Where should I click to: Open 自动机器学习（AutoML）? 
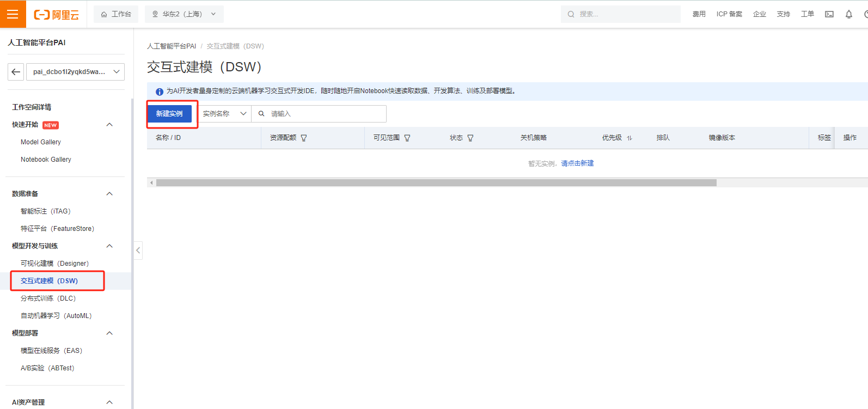click(57, 316)
